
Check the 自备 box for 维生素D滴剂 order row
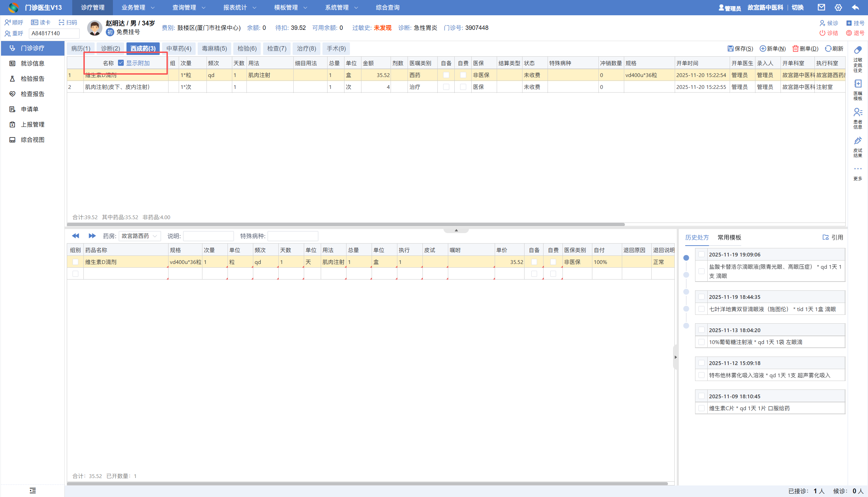pyautogui.click(x=446, y=75)
